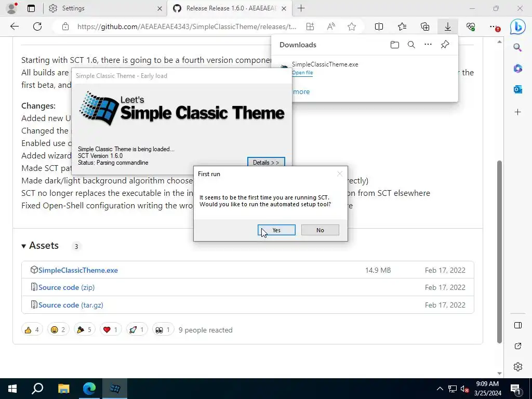The width and height of the screenshot is (532, 399).
Task: Open Browser essentials heart icon
Action: (x=471, y=26)
